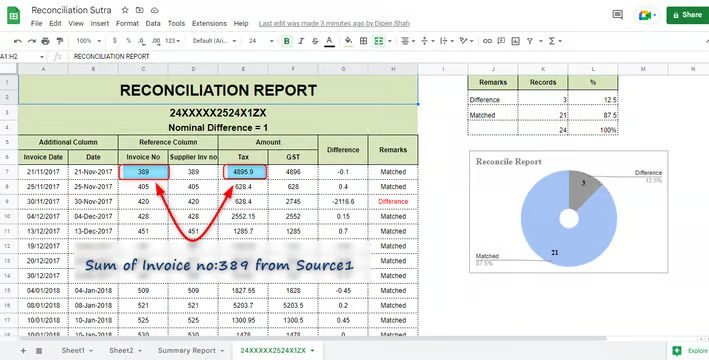Viewport: 709px width, 360px height.
Task: Click the Share button
Action: click(x=687, y=15)
